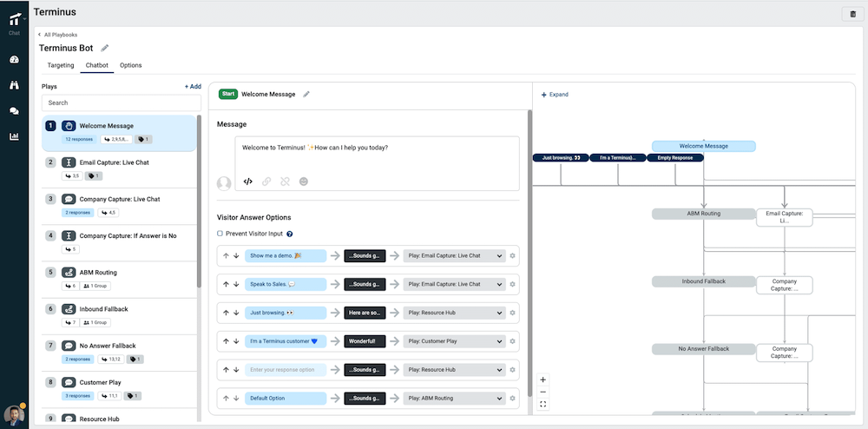Screen dimensions: 868x429
Task: Click the + Add play button
Action: (x=193, y=87)
